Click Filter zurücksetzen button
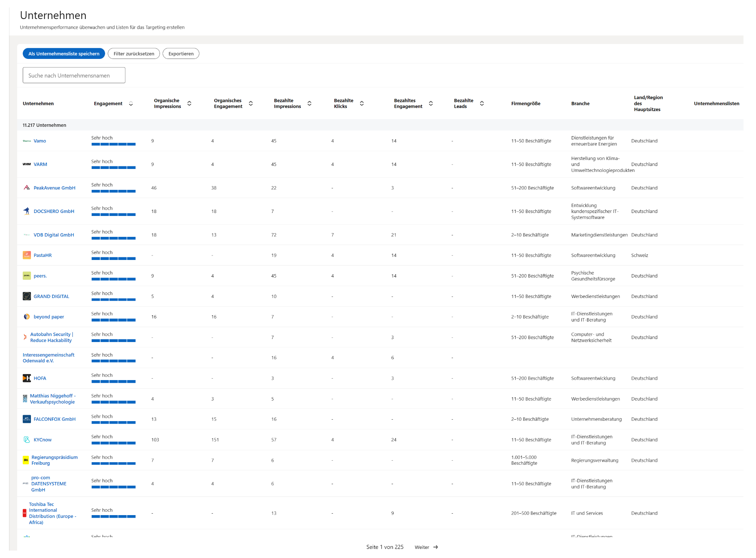The width and height of the screenshot is (756, 558). (134, 54)
